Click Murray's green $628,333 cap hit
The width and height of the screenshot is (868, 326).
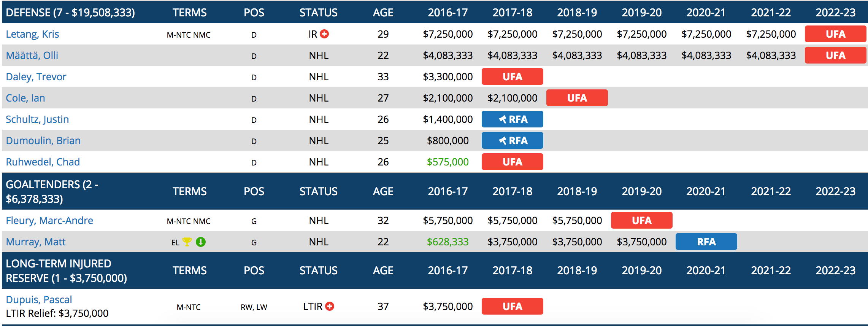(x=447, y=242)
